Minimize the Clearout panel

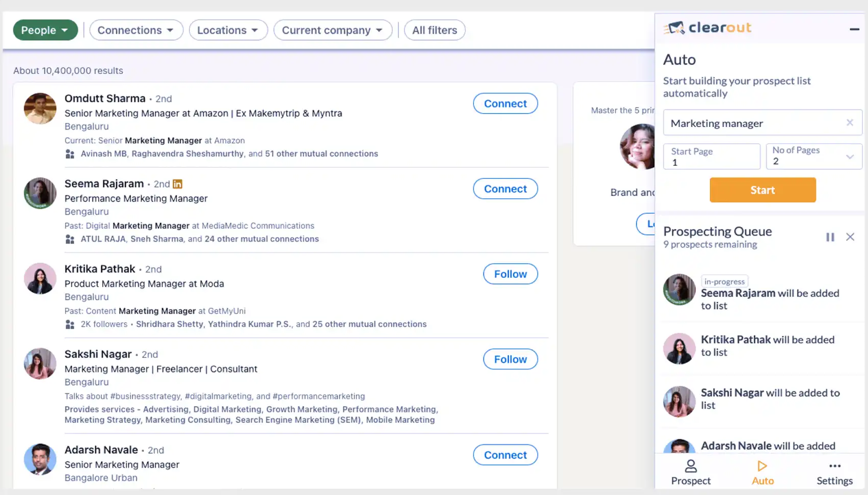pos(854,30)
